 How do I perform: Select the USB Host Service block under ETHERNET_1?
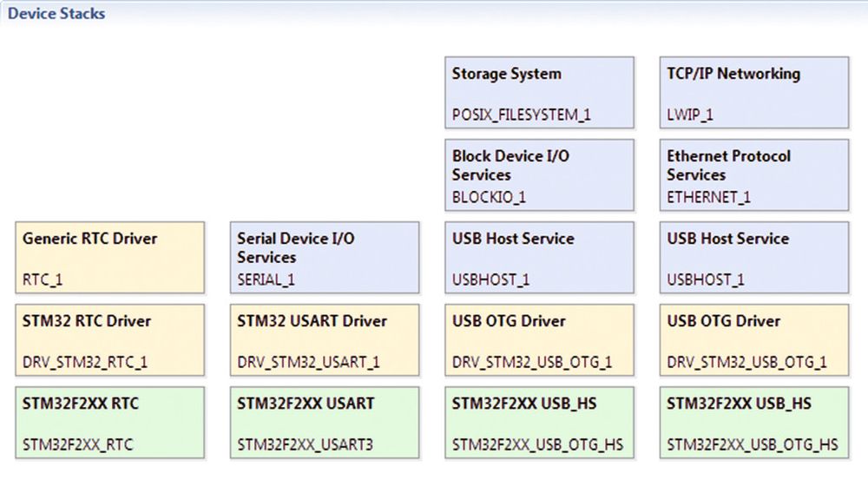754,258
